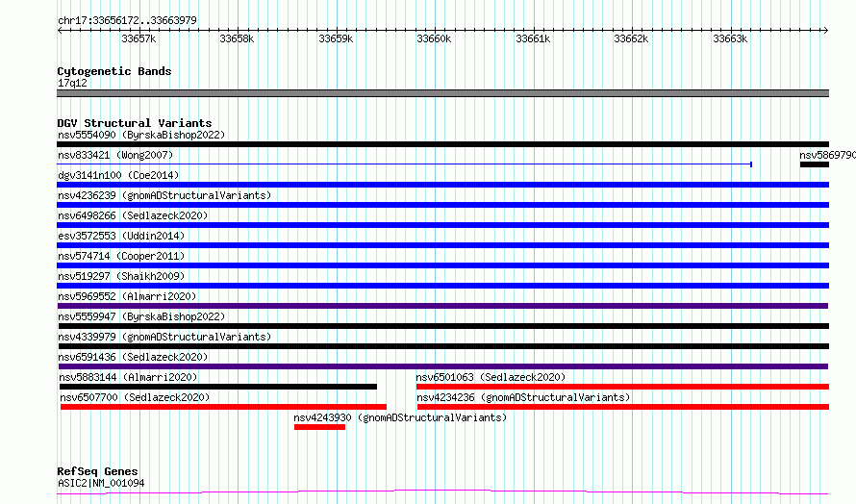This screenshot has height=504, width=856.
Task: Click the 17q12 band label
Action: [72, 83]
